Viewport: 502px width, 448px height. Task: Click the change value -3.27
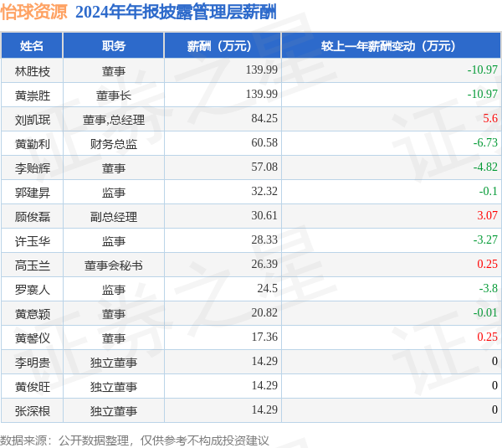tap(485, 239)
